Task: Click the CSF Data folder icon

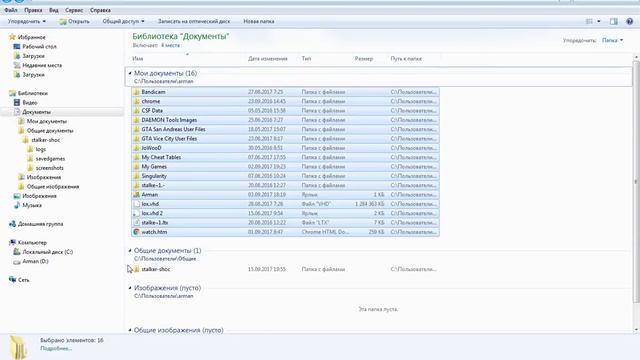Action: click(136, 111)
